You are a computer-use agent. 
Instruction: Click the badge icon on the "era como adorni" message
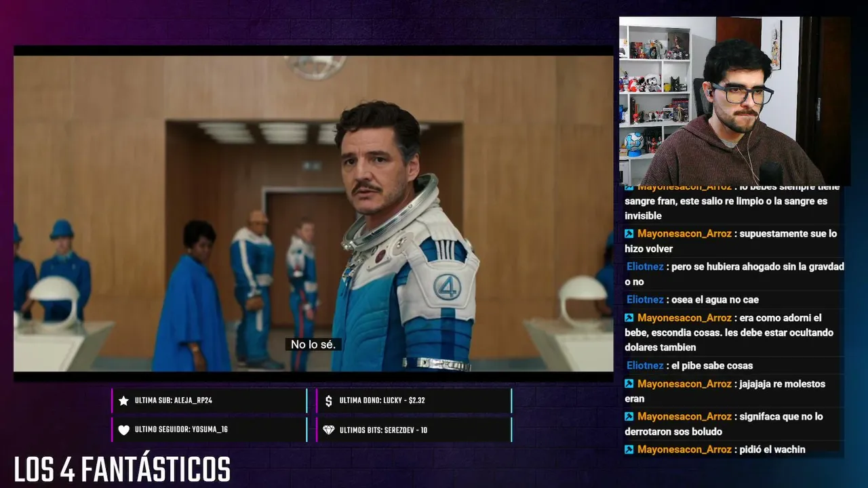(629, 318)
